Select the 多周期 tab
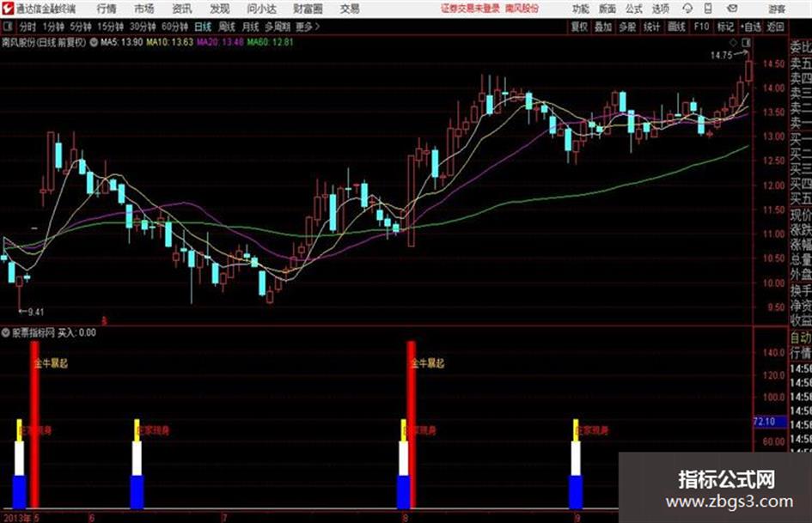The image size is (812, 523). click(x=278, y=27)
